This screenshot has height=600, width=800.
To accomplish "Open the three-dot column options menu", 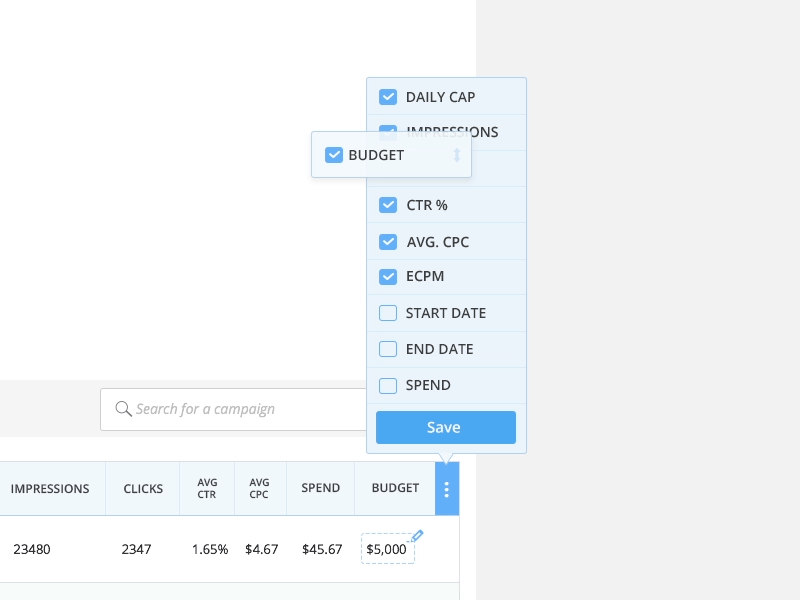I will 447,489.
